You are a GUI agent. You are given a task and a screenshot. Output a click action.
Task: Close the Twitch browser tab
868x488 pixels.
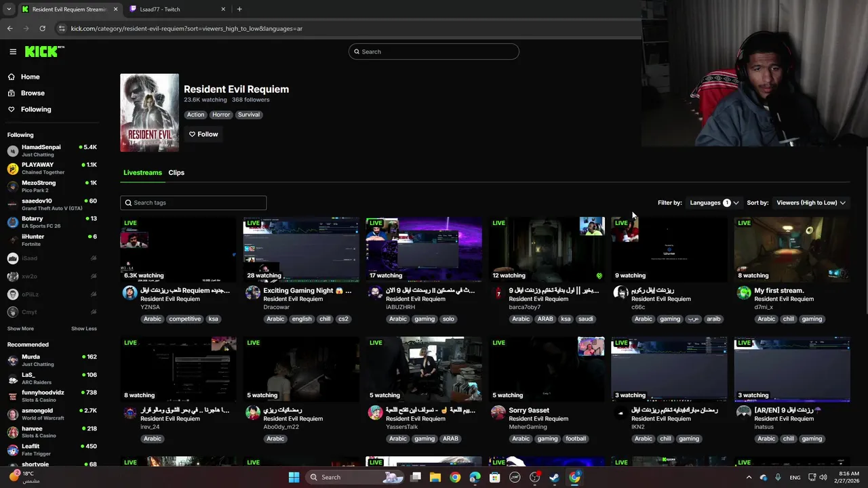pyautogui.click(x=223, y=9)
